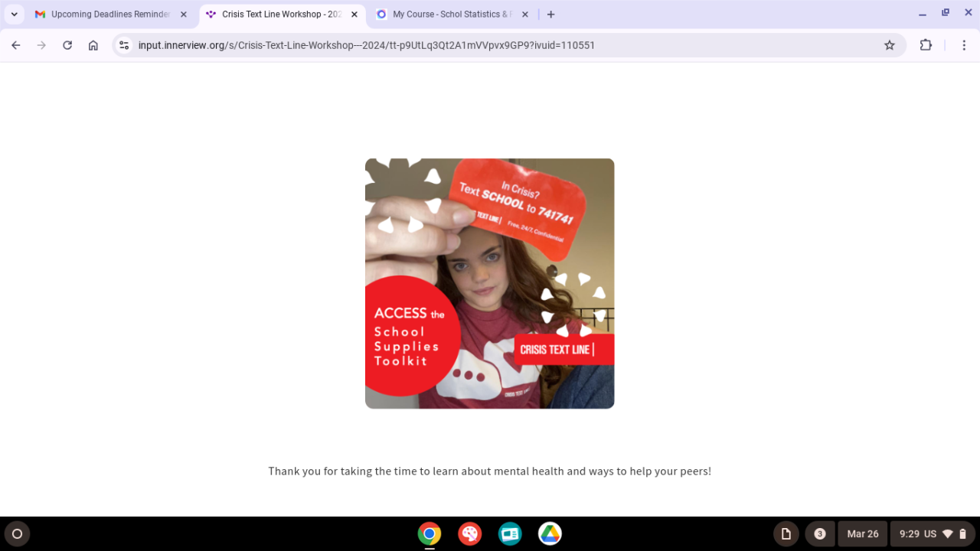Minimize the Chrome window
The image size is (980, 551).
[923, 14]
